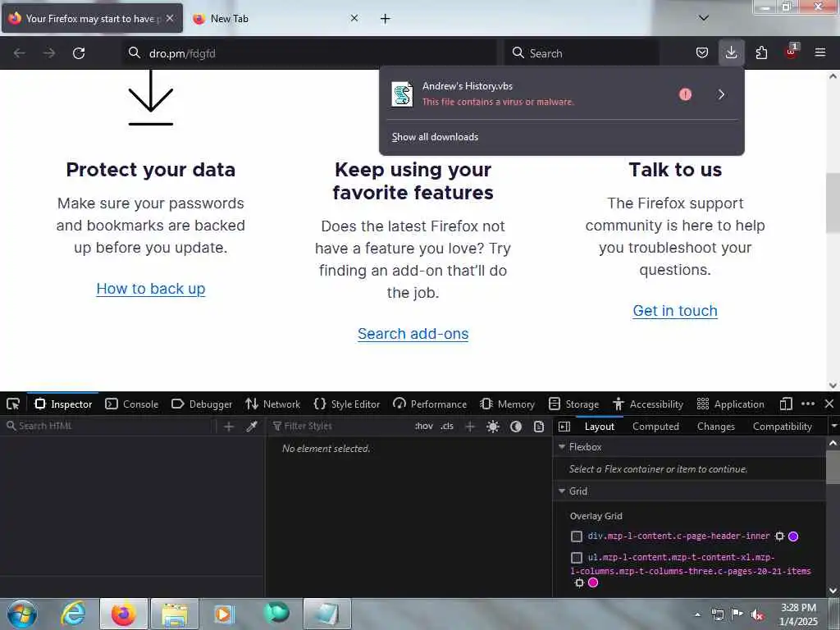The image size is (840, 630).
Task: Click the Andrew's History.vbs file icon
Action: tap(402, 94)
